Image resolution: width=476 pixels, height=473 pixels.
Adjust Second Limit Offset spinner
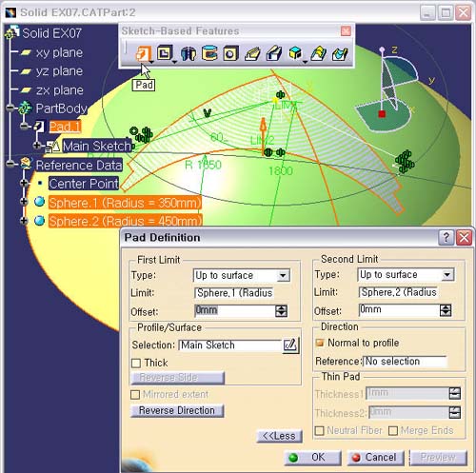tap(446, 310)
